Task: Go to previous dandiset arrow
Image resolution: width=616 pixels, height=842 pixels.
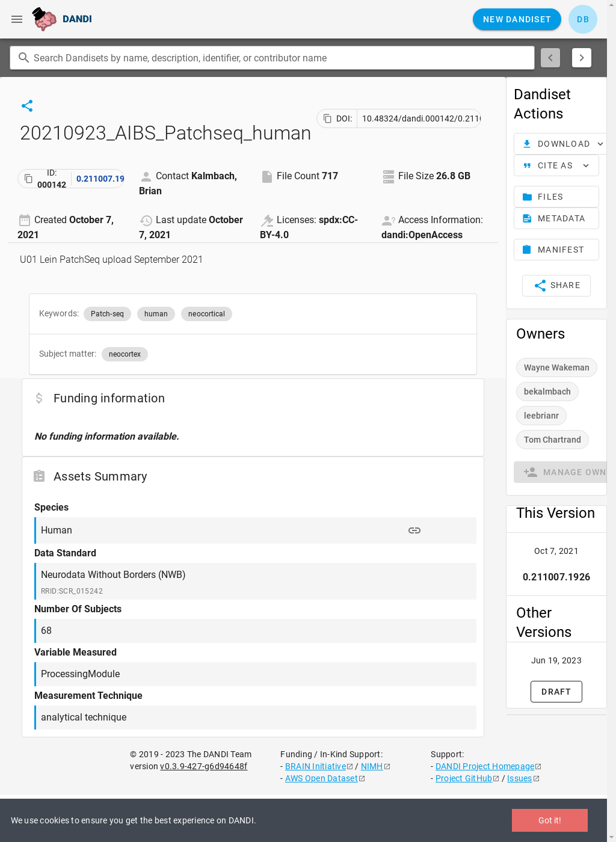Action: coord(550,58)
